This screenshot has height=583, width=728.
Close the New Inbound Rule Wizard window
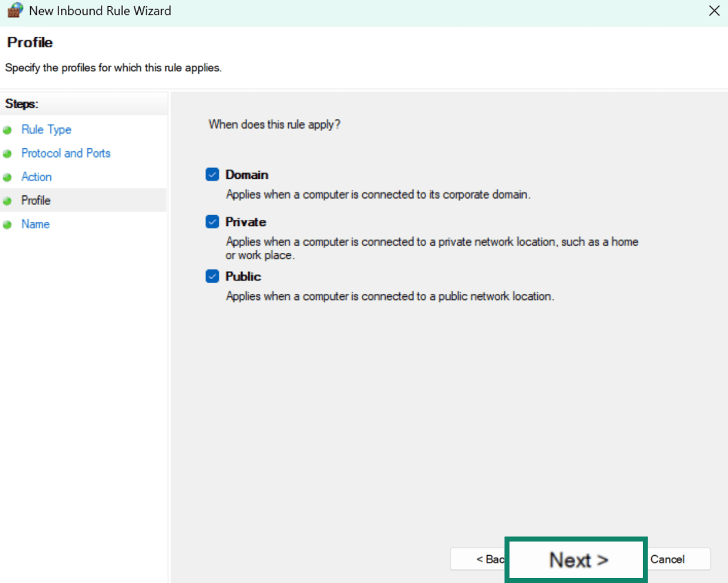(x=714, y=11)
